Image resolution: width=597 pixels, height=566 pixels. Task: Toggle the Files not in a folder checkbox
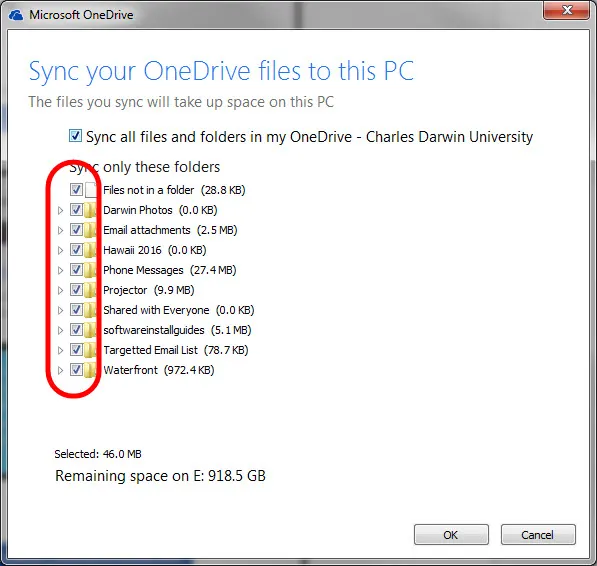click(76, 190)
